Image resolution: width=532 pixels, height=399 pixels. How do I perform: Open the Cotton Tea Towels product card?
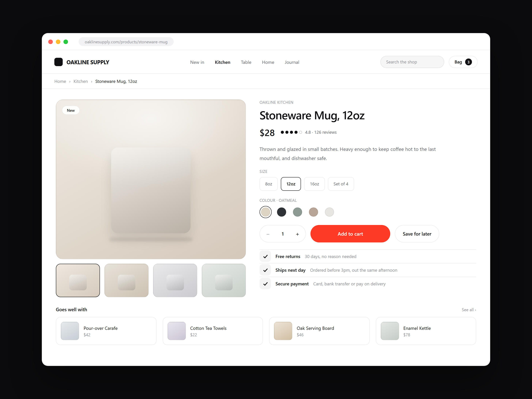tap(213, 331)
